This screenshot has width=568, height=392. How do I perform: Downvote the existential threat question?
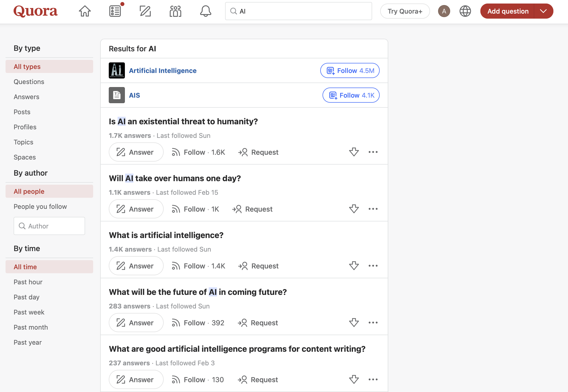pyautogui.click(x=354, y=152)
